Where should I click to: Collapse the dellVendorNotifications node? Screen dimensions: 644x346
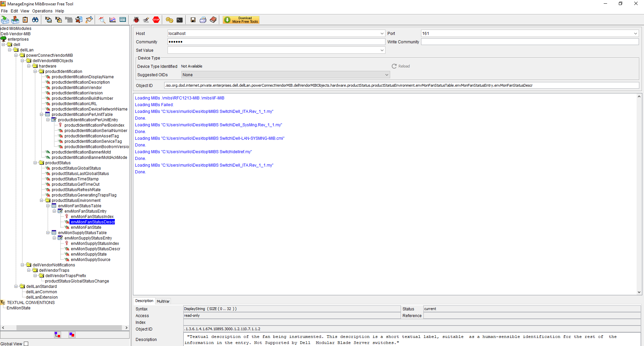pos(22,265)
